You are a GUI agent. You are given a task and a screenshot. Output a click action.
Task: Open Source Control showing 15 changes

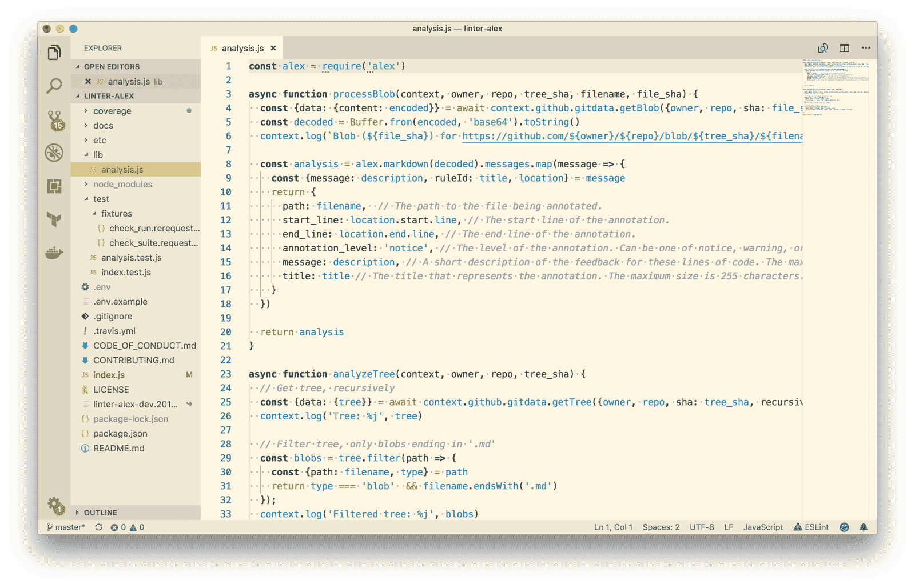tap(54, 119)
